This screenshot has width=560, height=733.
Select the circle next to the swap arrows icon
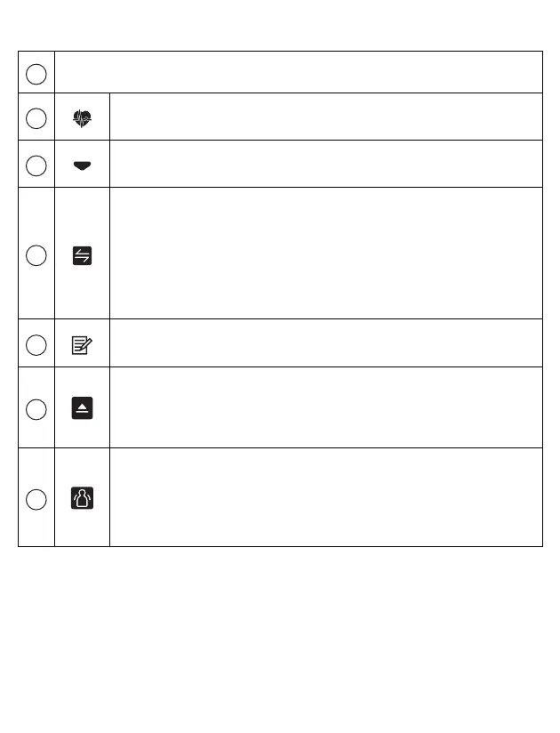tap(36, 255)
